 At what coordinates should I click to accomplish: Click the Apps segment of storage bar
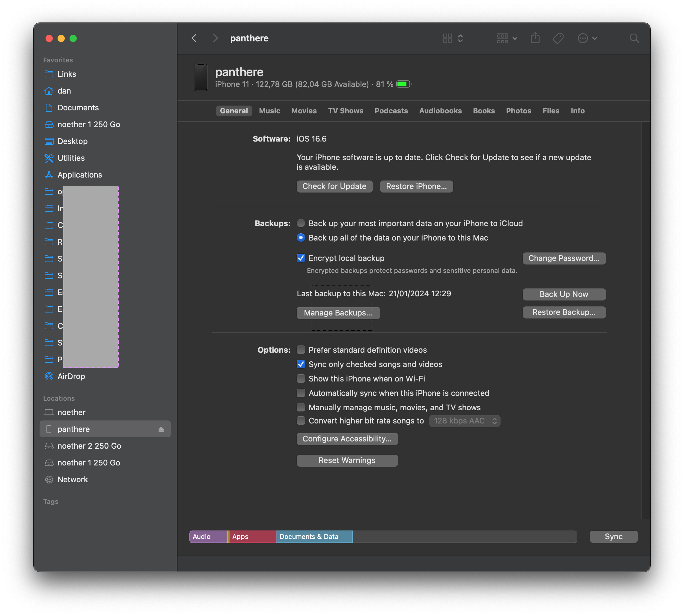[x=252, y=537]
